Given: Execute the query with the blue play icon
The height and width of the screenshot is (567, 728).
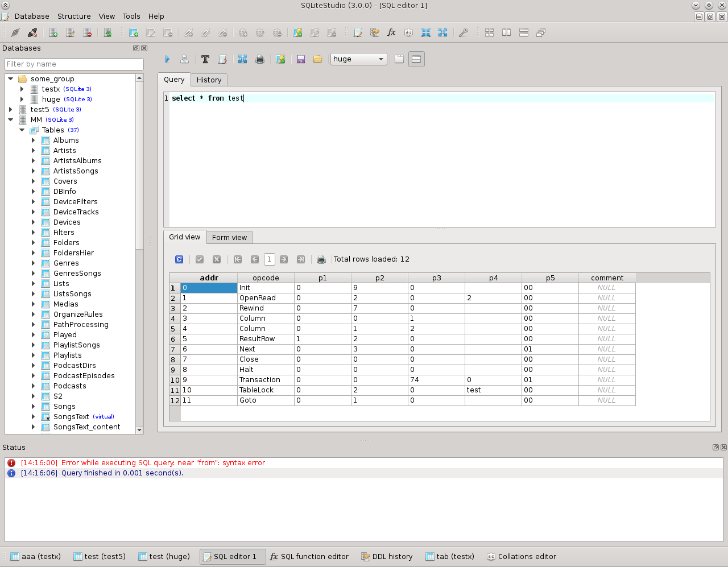Looking at the screenshot, I should (167, 59).
